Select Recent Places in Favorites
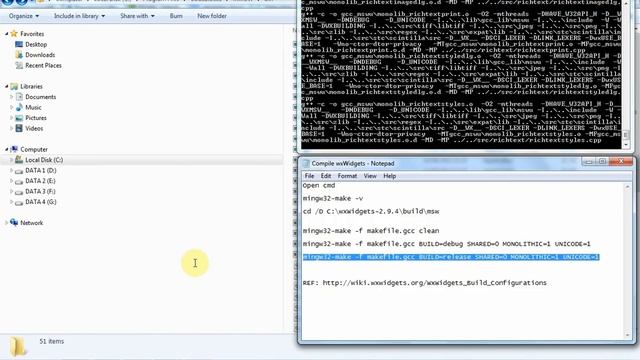The height and width of the screenshot is (360, 640). point(43,66)
